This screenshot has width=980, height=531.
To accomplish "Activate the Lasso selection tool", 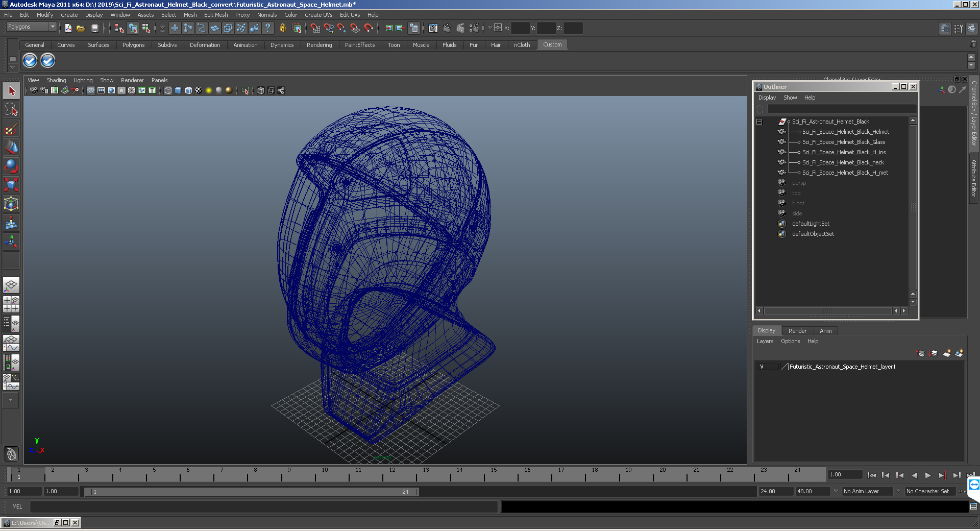I will pyautogui.click(x=11, y=109).
